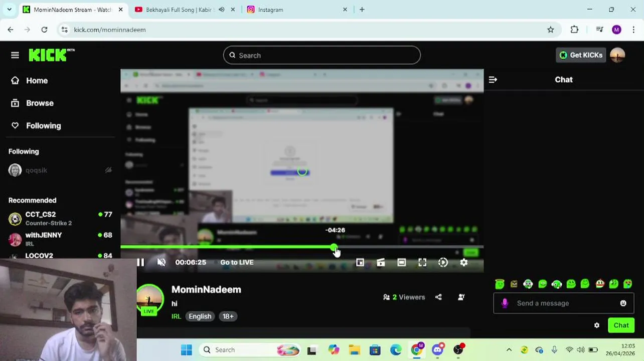Open Discord from the taskbar

tap(438, 350)
